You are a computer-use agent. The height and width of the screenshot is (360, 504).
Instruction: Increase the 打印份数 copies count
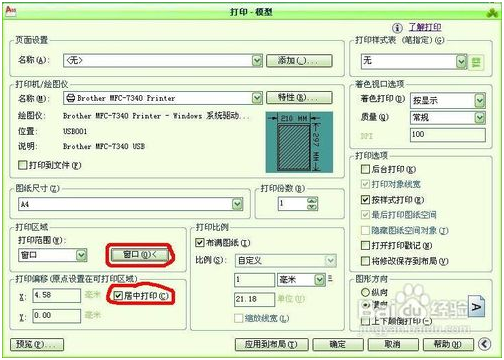[312, 200]
